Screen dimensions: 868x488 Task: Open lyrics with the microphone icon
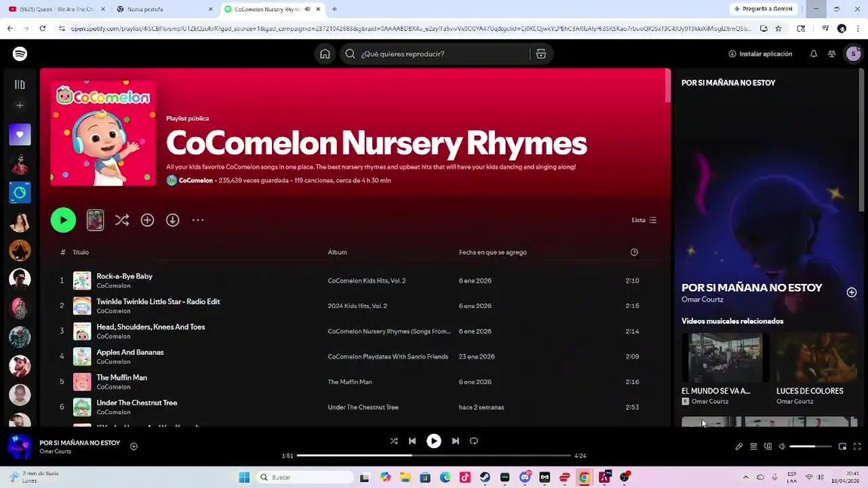pos(739,446)
